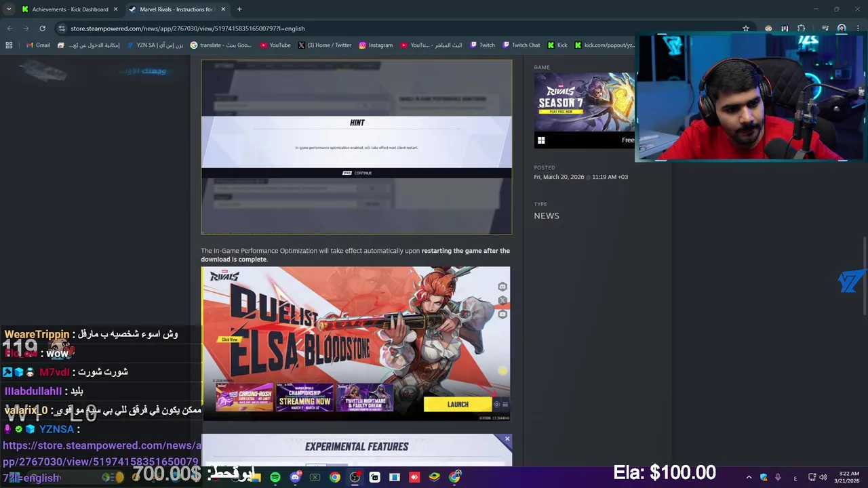The height and width of the screenshot is (488, 868).
Task: Open the Kick bookmark
Action: pos(557,45)
